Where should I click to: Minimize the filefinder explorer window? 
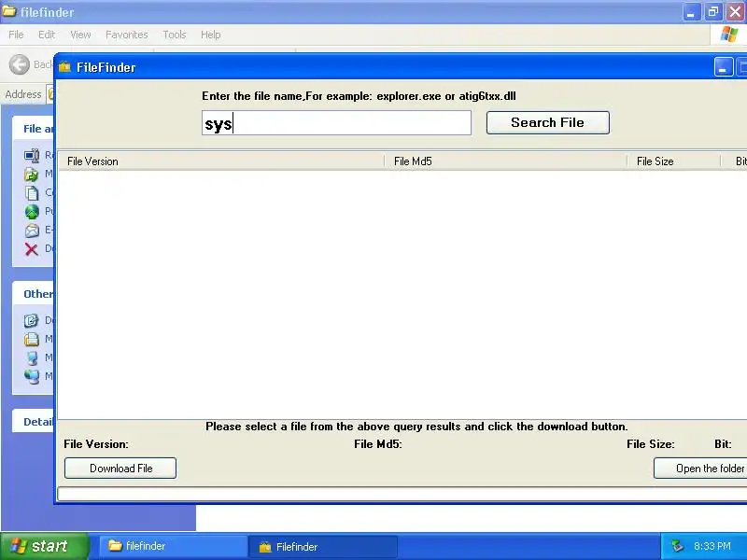point(691,11)
